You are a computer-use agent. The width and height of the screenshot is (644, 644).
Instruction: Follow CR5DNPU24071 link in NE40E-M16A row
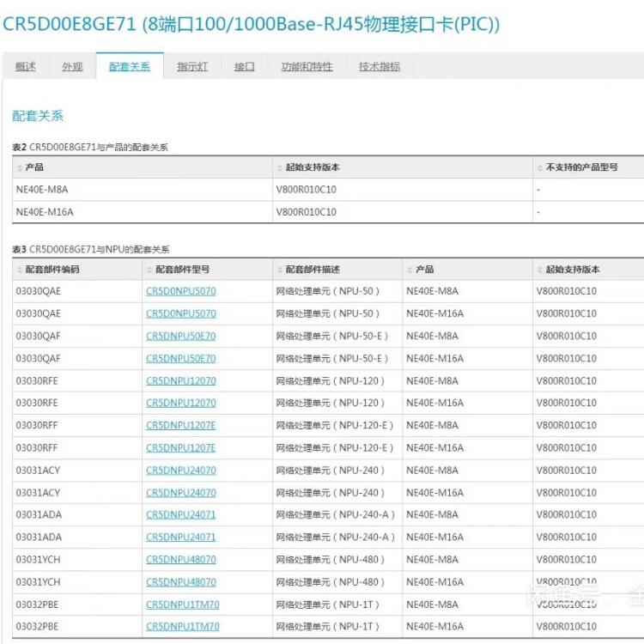point(180,538)
